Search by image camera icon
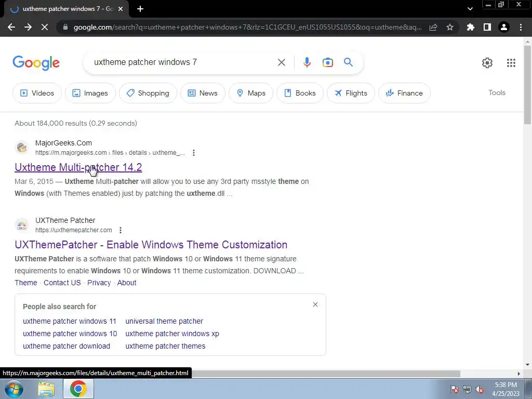Screen dimensions: 532x399 click(x=328, y=62)
